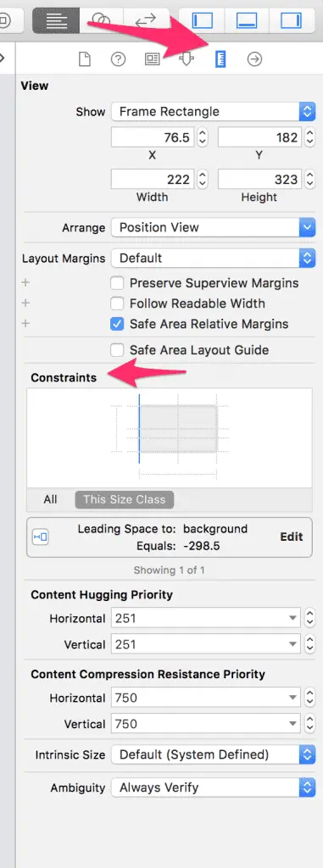Switch to the Standard editor
The width and height of the screenshot is (323, 868).
coord(56,20)
